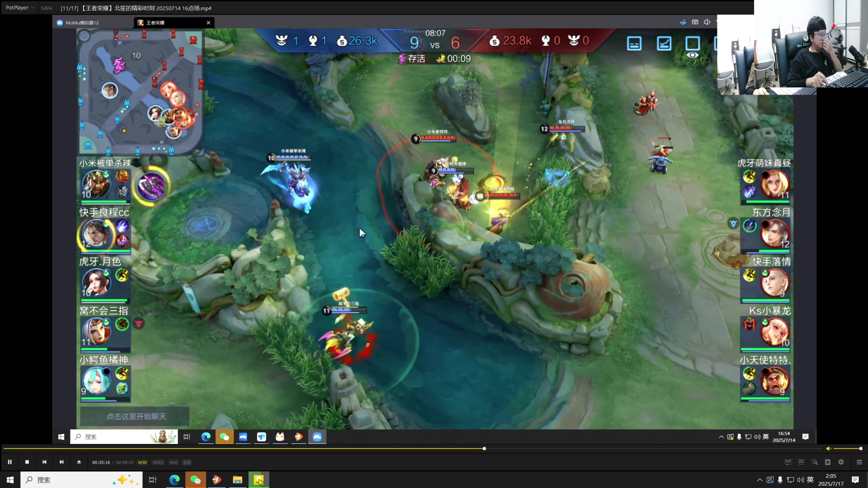Click the game minimap
This screenshot has height=488, width=868.
coord(140,91)
